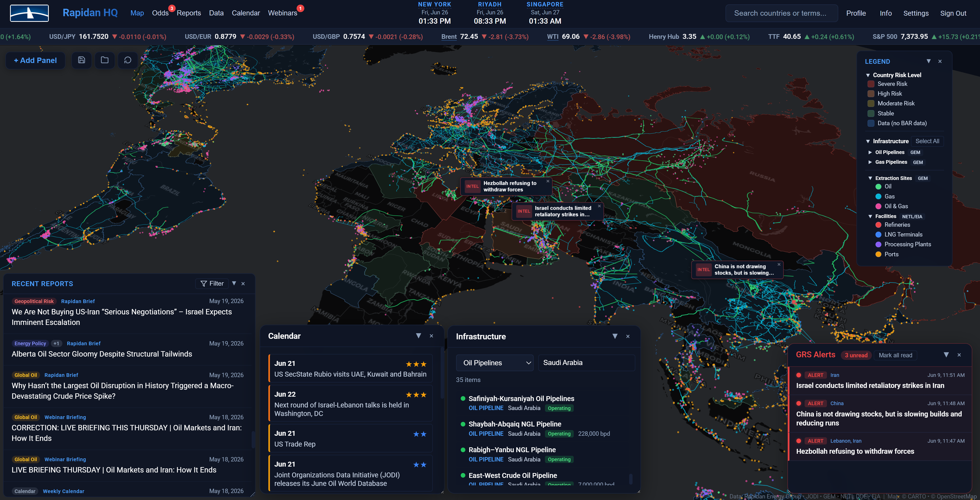Dismiss the Israel strikes intel map popup
This screenshot has width=980, height=500.
click(599, 206)
